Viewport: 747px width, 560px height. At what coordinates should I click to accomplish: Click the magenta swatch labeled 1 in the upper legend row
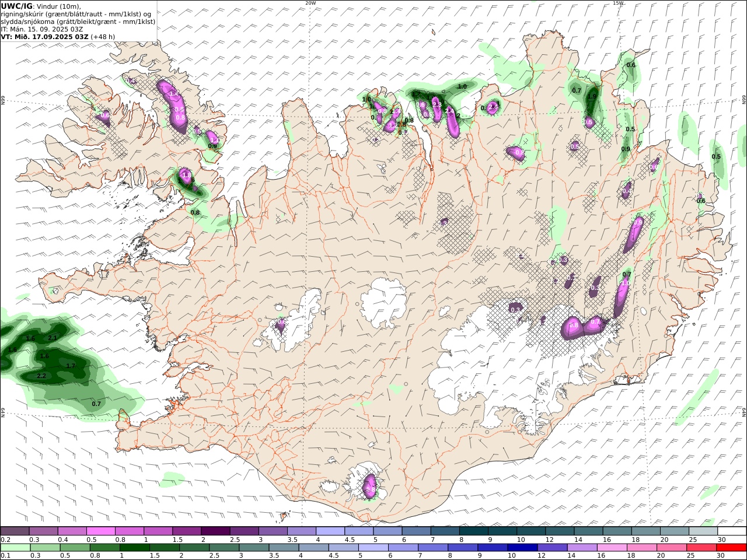point(158,531)
